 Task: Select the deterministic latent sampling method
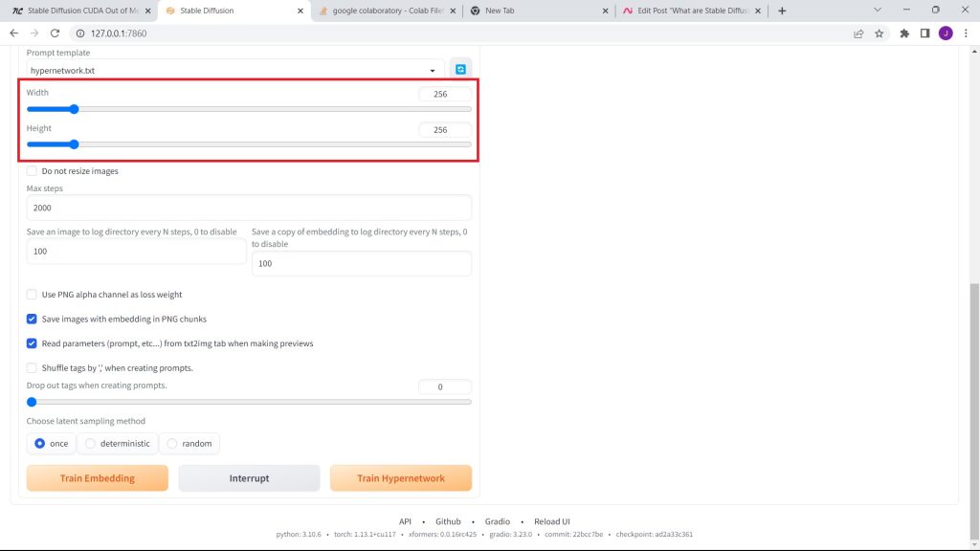[x=91, y=444]
